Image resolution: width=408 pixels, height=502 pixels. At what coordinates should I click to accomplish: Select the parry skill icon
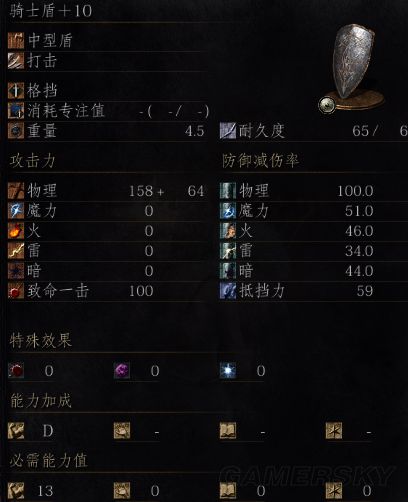pyautogui.click(x=16, y=91)
